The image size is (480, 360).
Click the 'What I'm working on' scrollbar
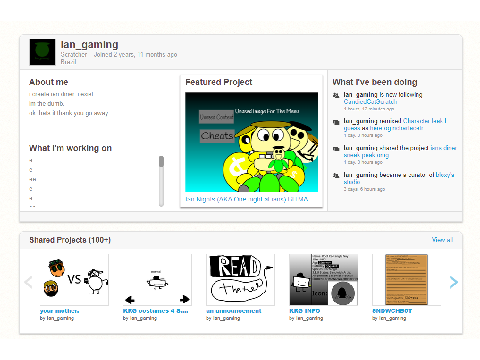point(161,181)
